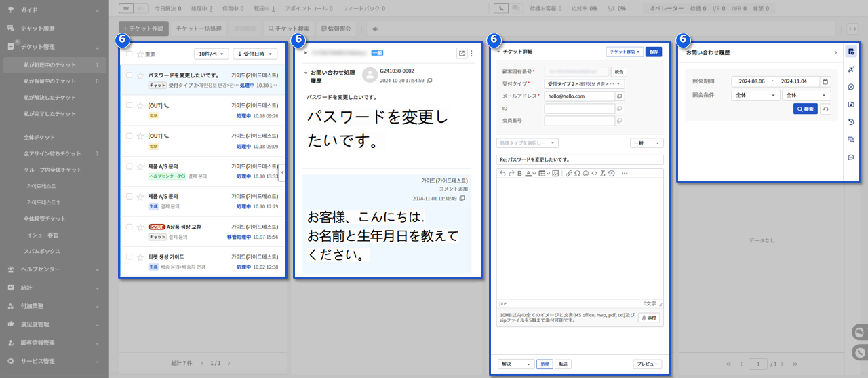Star the パスワードを変更したいです。 ticket as important
Viewport: 868px width, 378px height.
tap(140, 76)
